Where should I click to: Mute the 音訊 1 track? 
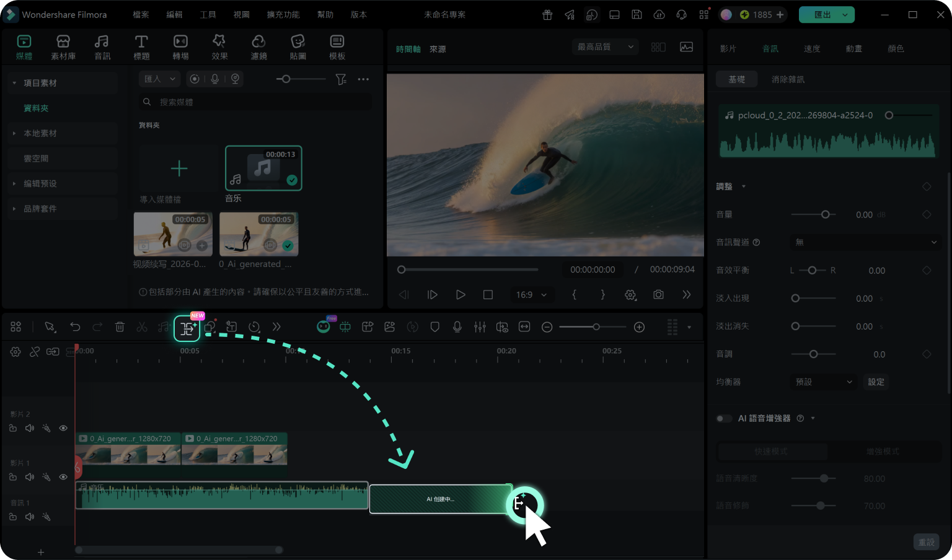(x=29, y=517)
